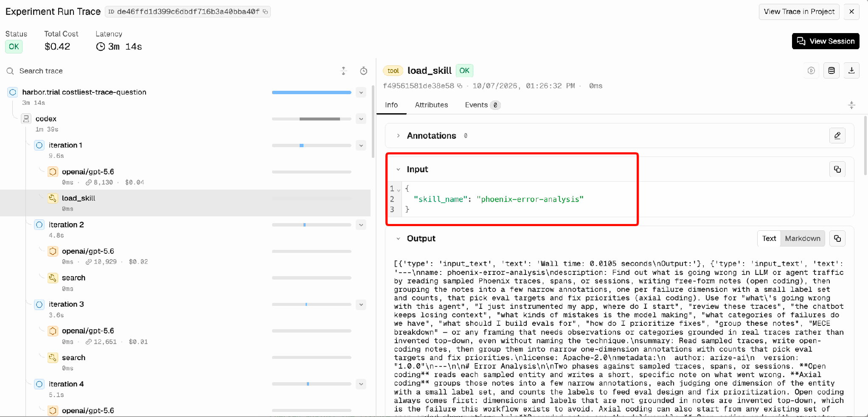Viewport: 868px width, 417px height.
Task: Download the span using the download icon
Action: click(851, 70)
